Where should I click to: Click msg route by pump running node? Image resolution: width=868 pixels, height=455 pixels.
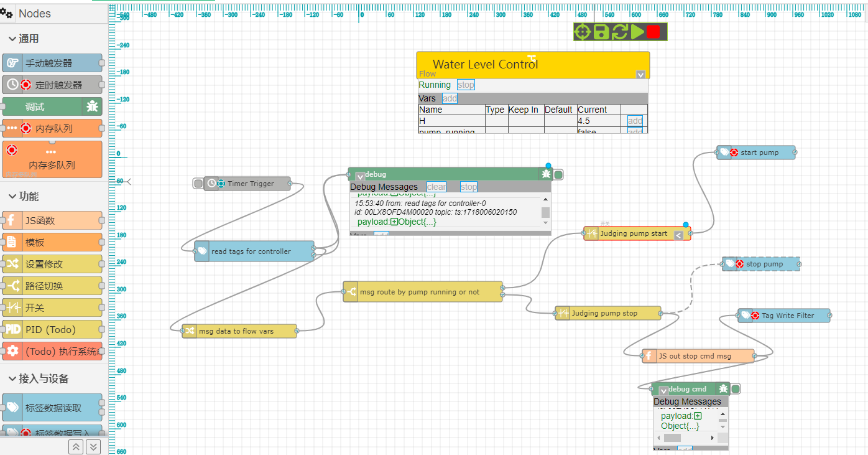click(x=423, y=292)
